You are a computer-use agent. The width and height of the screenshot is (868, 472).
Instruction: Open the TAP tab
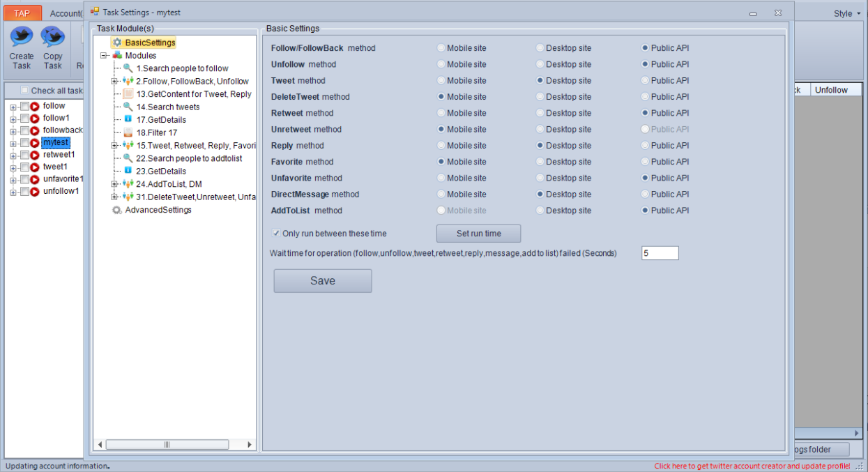(x=22, y=13)
